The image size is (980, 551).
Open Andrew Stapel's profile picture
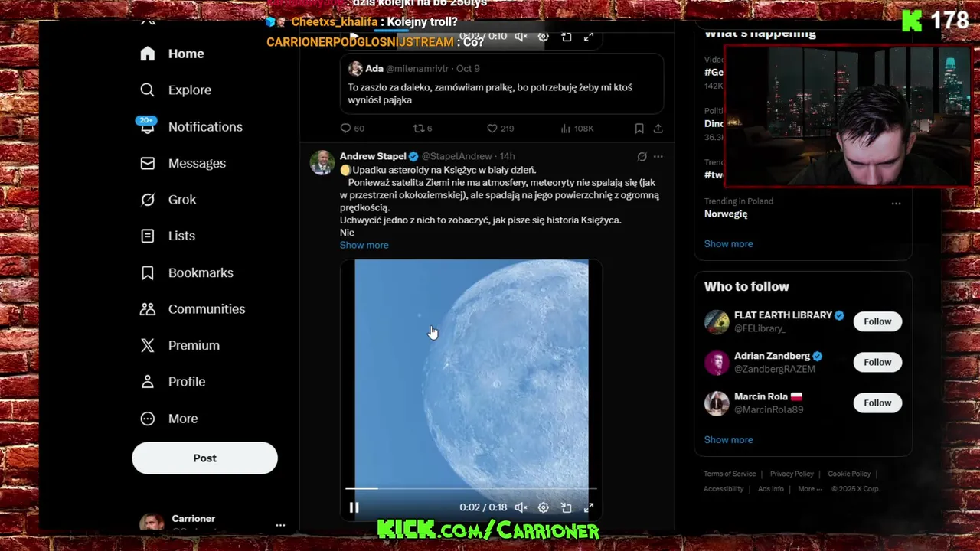click(x=322, y=162)
